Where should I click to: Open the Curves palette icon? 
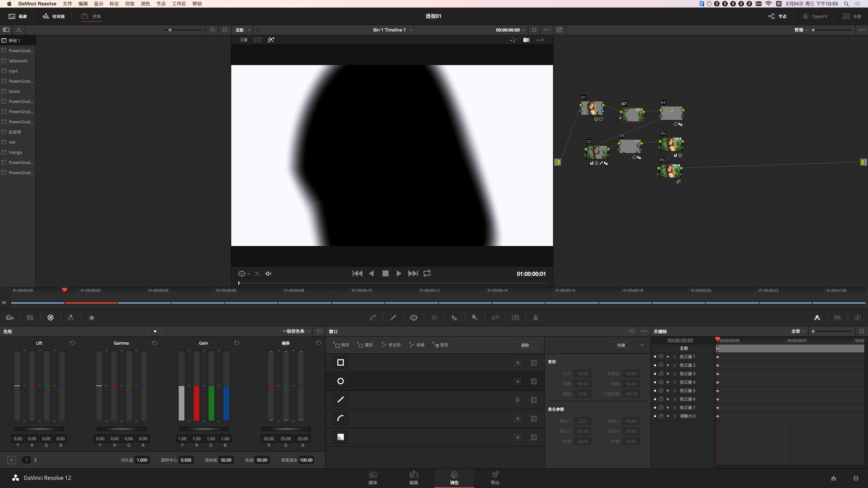(373, 318)
